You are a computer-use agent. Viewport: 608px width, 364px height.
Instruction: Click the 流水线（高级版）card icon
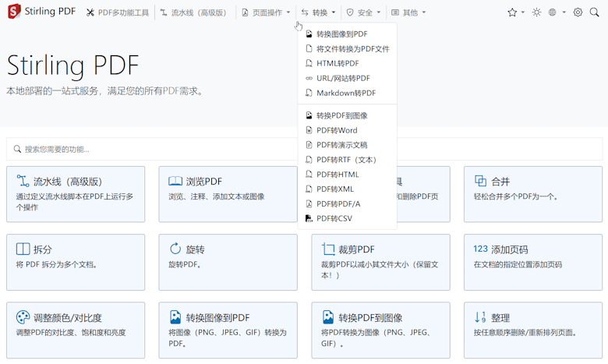coord(23,181)
